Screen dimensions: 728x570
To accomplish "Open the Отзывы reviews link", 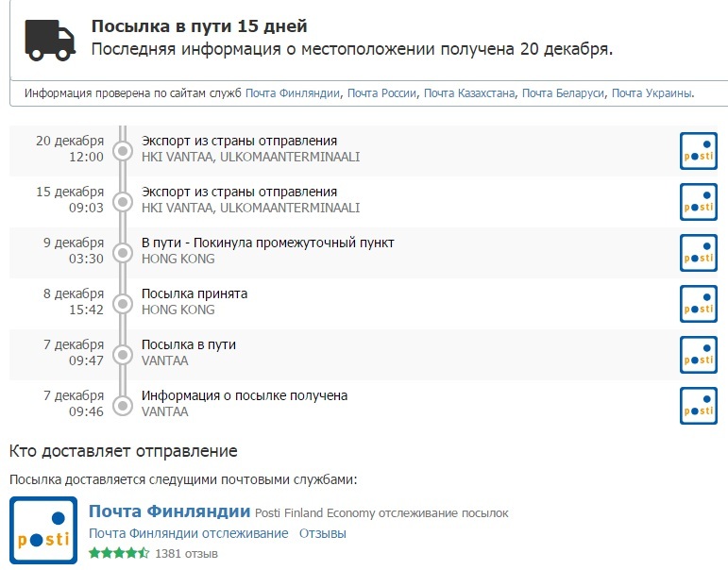I will pyautogui.click(x=323, y=533).
